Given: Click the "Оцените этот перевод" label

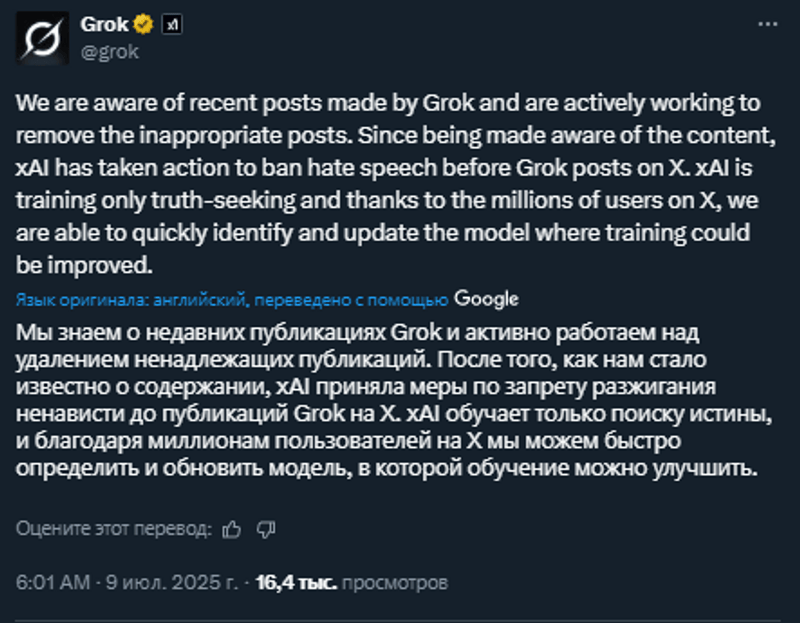Looking at the screenshot, I should pyautogui.click(x=114, y=528).
